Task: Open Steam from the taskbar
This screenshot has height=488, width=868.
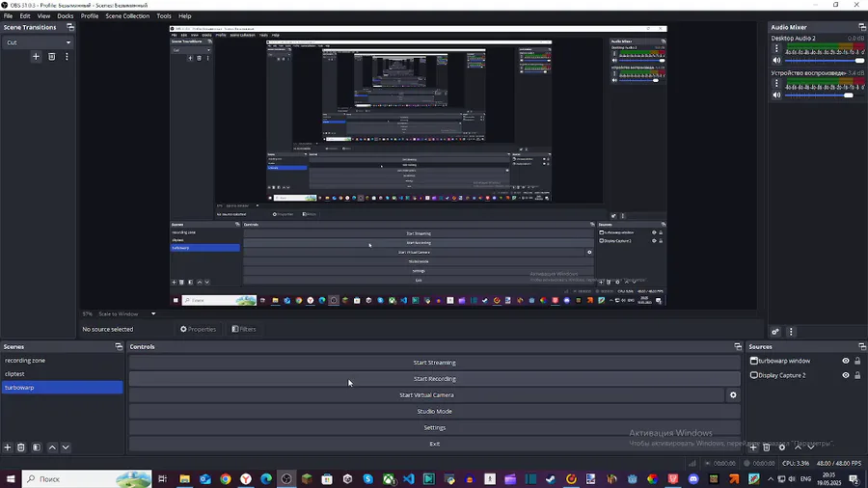Action: click(x=551, y=479)
